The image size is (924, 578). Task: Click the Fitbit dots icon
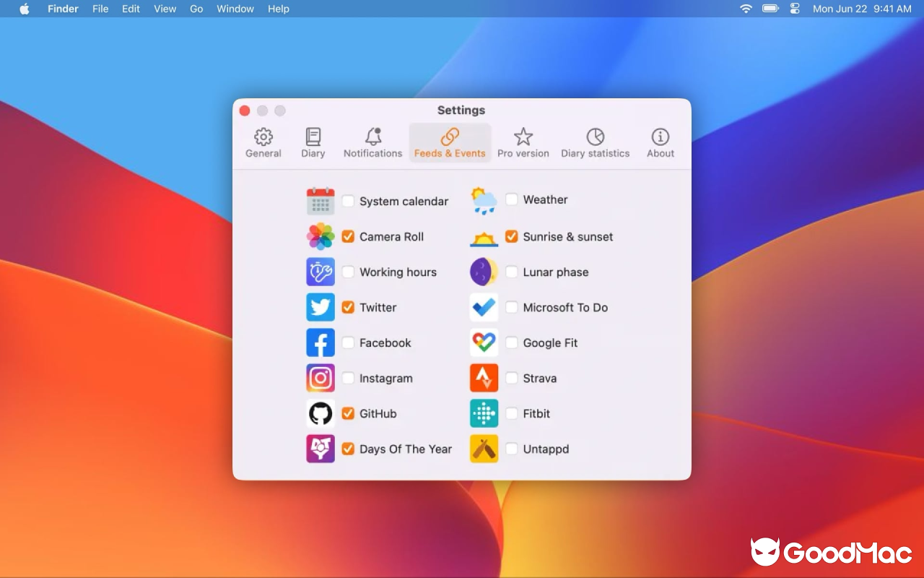484,413
